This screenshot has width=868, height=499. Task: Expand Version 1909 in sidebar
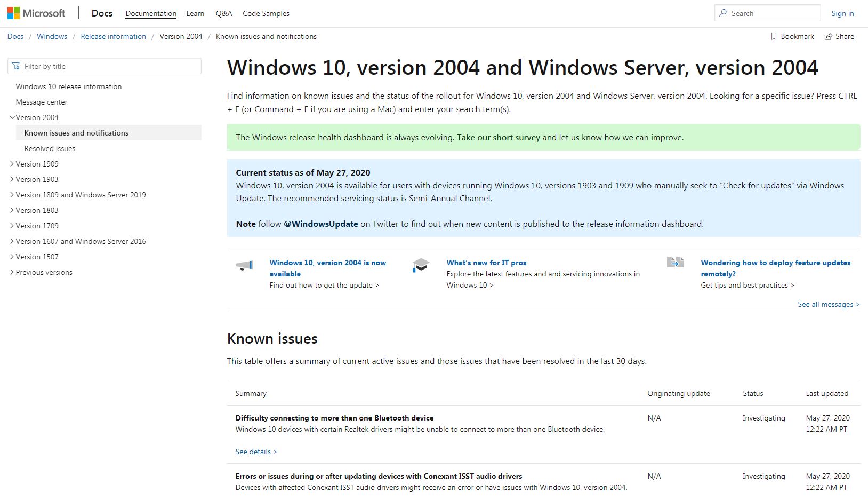click(x=12, y=164)
